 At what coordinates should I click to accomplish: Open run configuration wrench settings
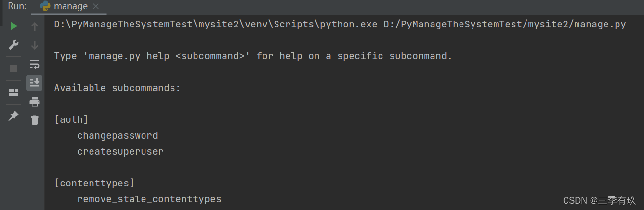coord(14,45)
